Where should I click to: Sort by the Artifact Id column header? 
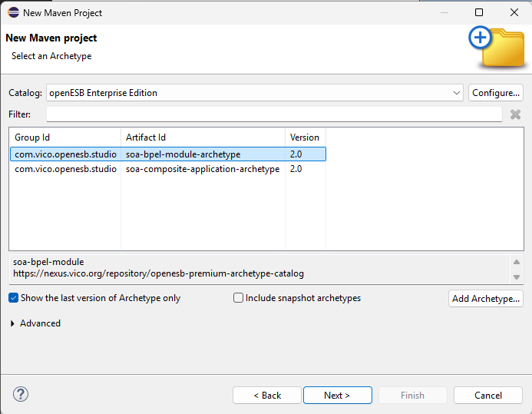pos(203,137)
